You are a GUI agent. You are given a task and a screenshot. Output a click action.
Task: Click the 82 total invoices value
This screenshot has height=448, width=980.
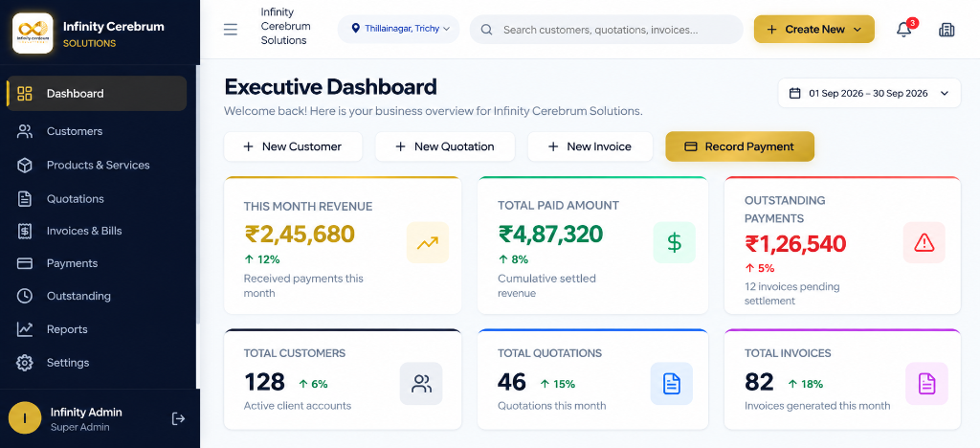(759, 382)
